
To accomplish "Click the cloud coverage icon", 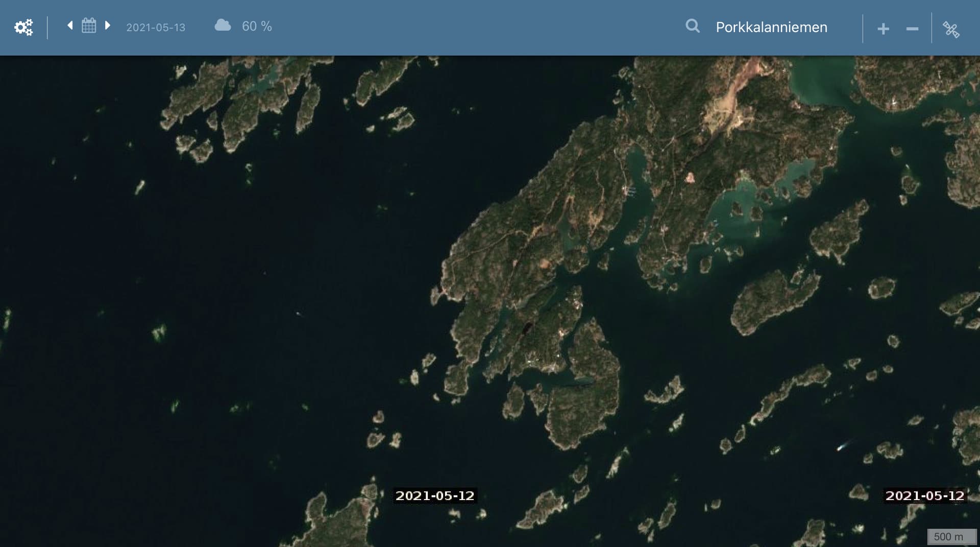I will [x=223, y=26].
